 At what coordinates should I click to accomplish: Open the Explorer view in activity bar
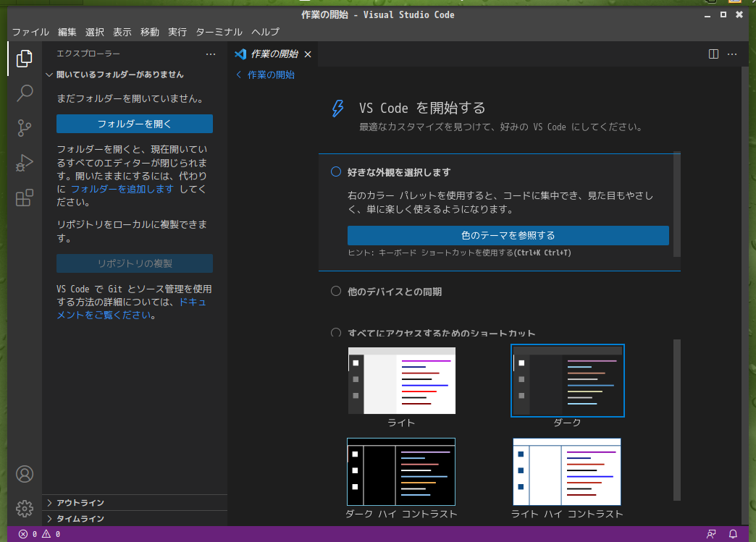24,59
